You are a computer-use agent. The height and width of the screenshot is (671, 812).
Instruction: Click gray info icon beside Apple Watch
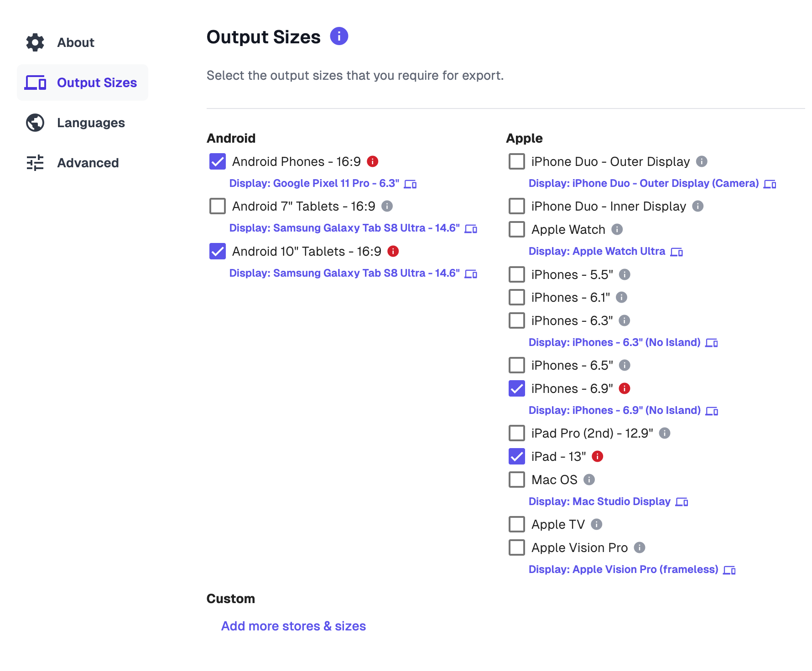click(x=617, y=229)
